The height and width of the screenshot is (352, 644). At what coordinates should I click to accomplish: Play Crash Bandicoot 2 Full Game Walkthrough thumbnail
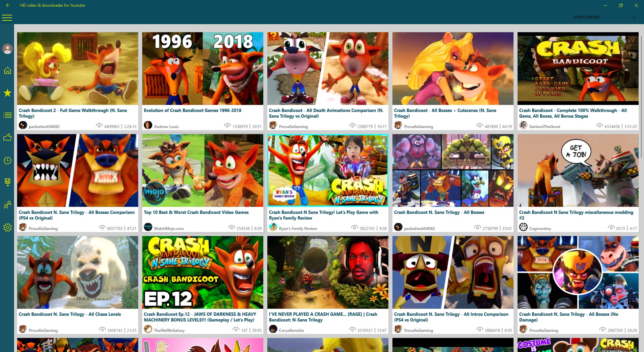tap(77, 69)
